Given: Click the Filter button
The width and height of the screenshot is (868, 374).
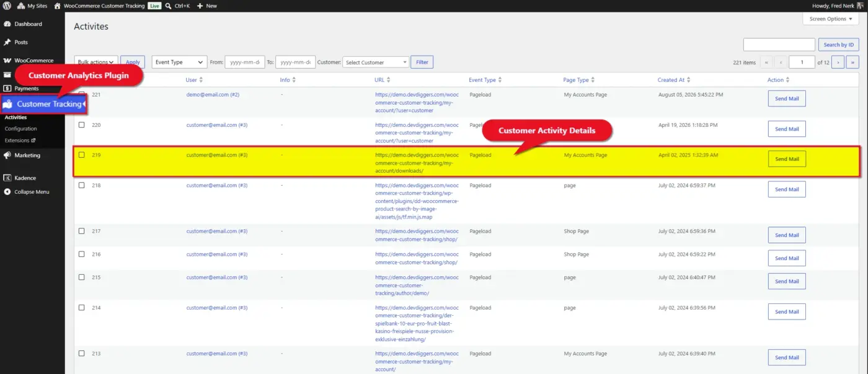Looking at the screenshot, I should coord(422,62).
